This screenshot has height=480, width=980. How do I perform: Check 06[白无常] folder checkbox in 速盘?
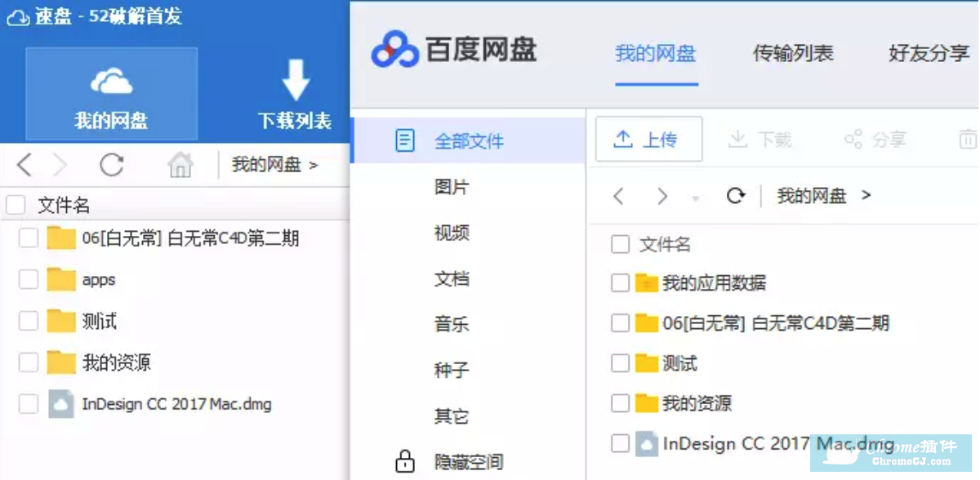[29, 238]
